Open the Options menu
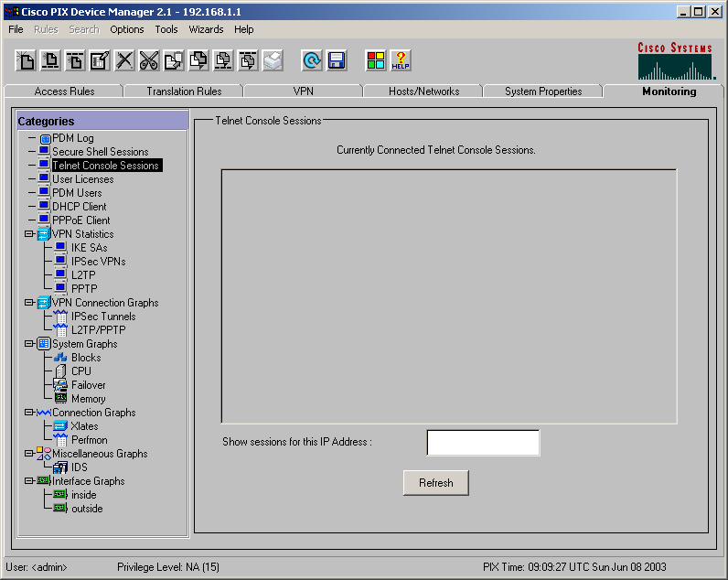728x580 pixels. click(x=127, y=29)
